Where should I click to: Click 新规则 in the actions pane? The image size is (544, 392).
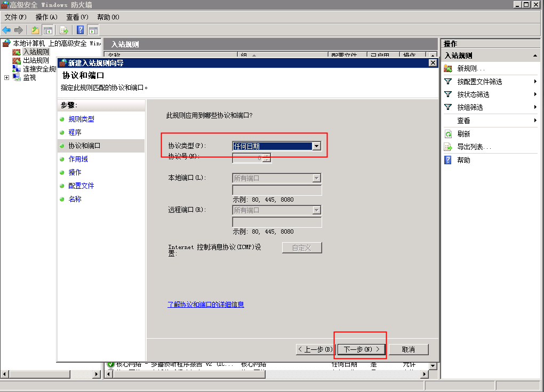(x=470, y=69)
